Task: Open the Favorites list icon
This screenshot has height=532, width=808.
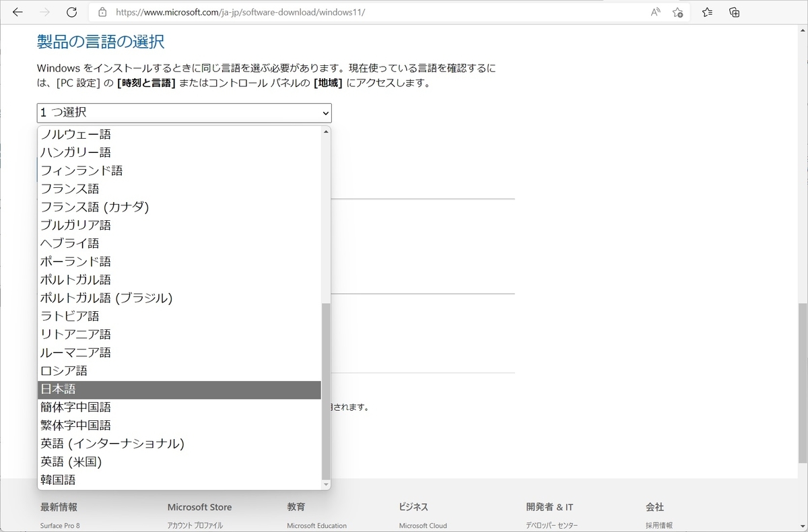Action: (706, 11)
